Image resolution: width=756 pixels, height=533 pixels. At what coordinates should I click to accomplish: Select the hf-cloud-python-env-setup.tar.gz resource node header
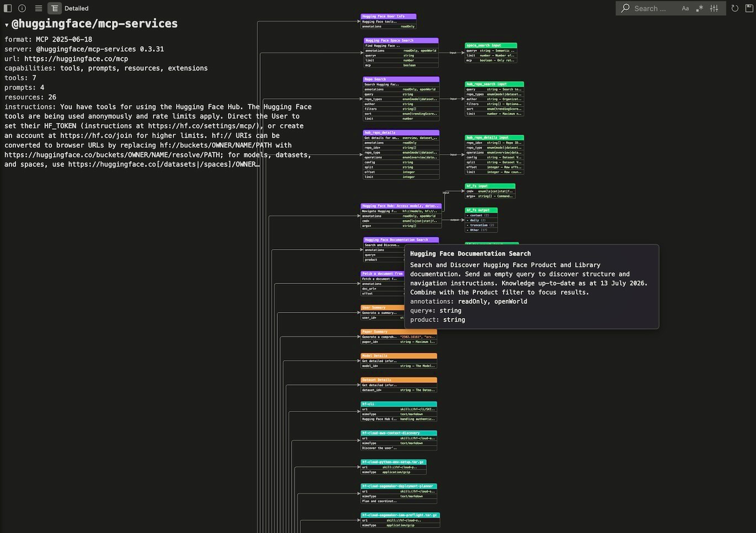394,462
